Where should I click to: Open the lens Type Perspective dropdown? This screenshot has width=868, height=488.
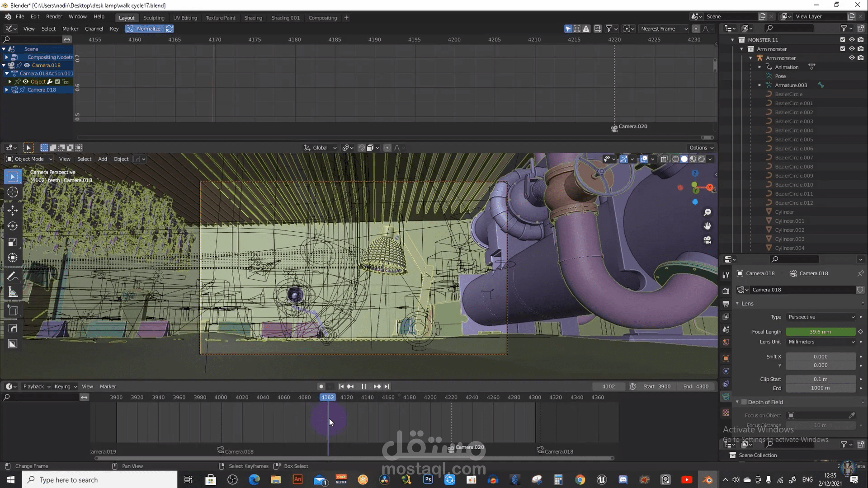click(x=821, y=317)
